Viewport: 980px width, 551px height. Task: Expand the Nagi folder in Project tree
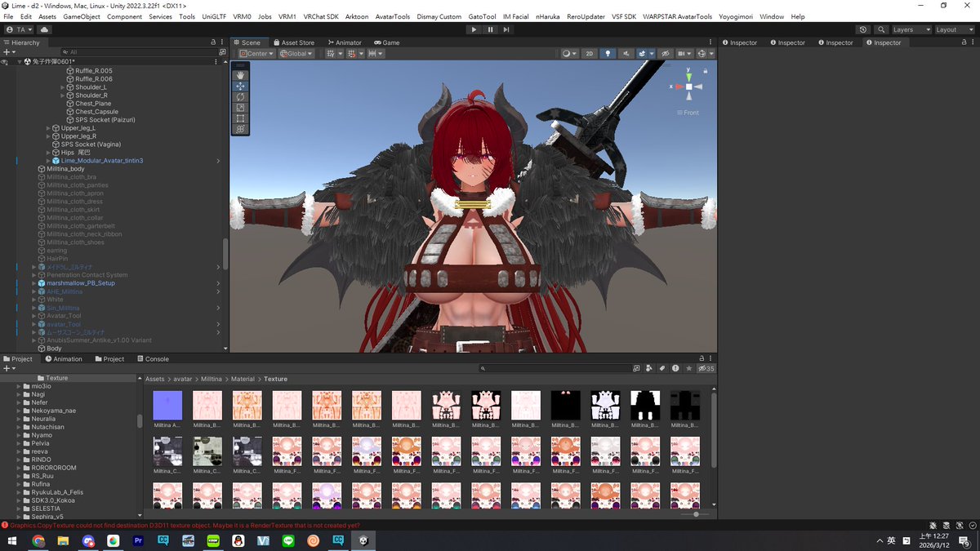point(20,394)
